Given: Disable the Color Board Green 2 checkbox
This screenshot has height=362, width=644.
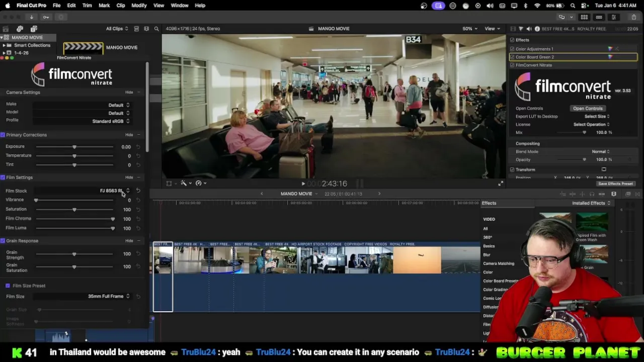Looking at the screenshot, I should (x=512, y=57).
